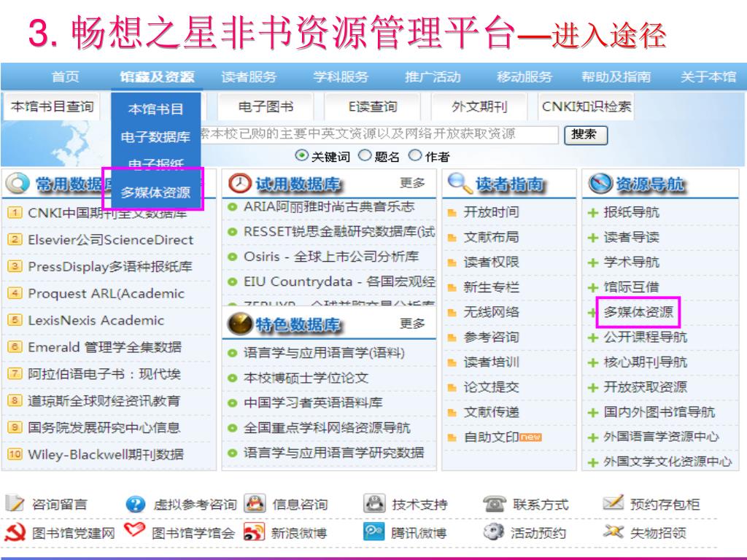Choose 多媒体资源 in the dropdown menu

[x=155, y=192]
